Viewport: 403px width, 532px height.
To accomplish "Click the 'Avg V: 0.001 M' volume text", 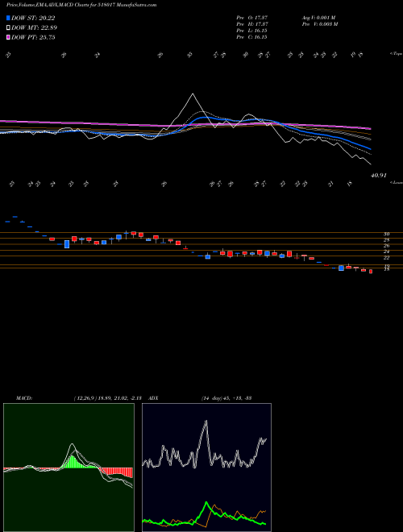I will pos(319,18).
